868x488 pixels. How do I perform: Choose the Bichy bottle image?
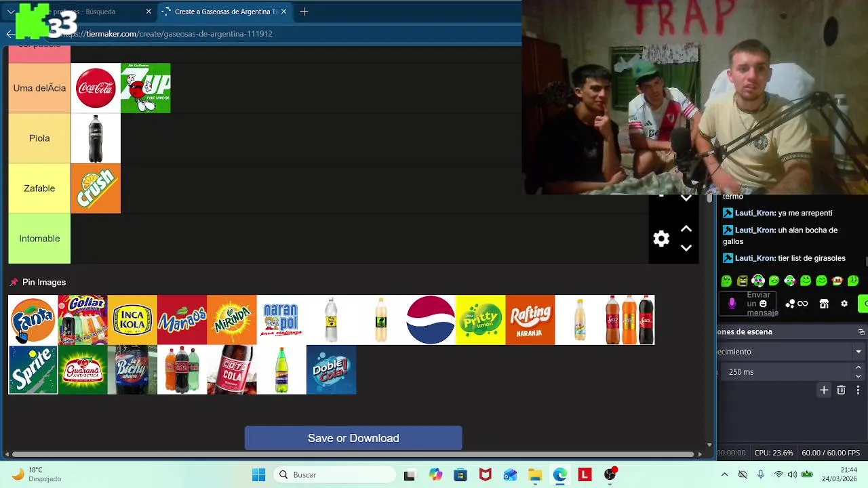(x=132, y=370)
